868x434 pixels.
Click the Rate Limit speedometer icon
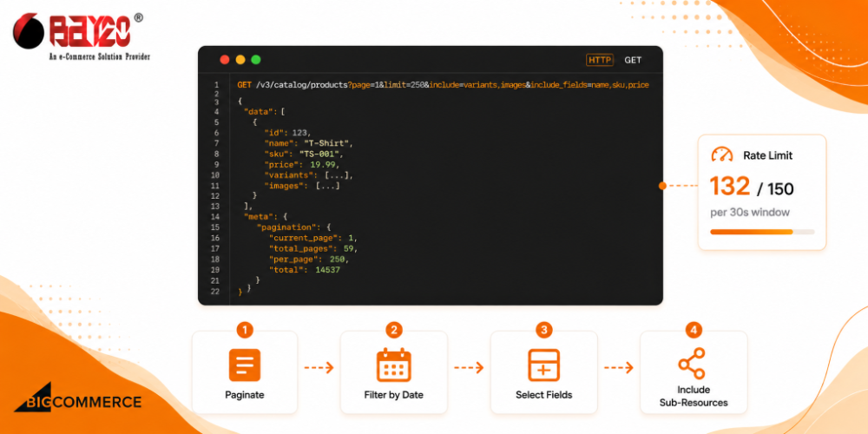coord(722,155)
